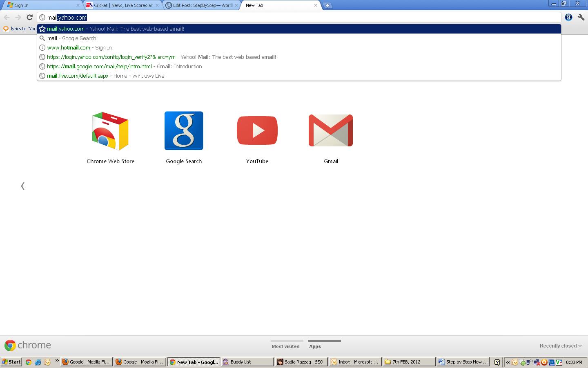Open the wrench settings menu

coord(581,17)
